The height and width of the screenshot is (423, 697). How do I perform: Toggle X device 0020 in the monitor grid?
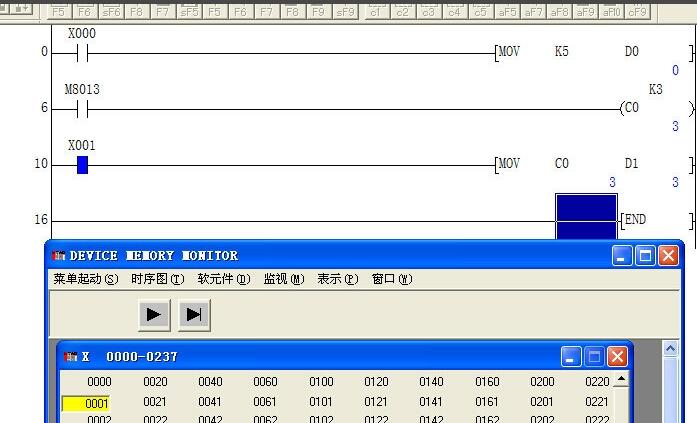pyautogui.click(x=155, y=381)
